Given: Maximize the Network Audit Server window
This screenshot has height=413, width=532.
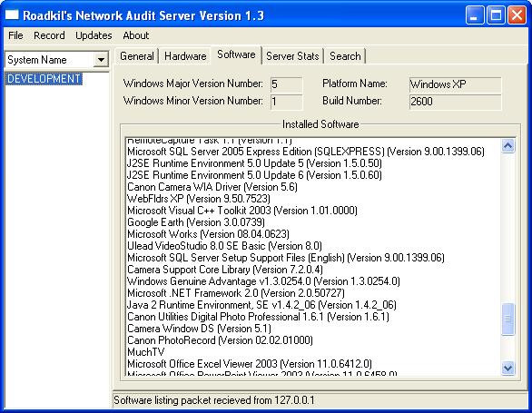Looking at the screenshot, I should (x=496, y=15).
